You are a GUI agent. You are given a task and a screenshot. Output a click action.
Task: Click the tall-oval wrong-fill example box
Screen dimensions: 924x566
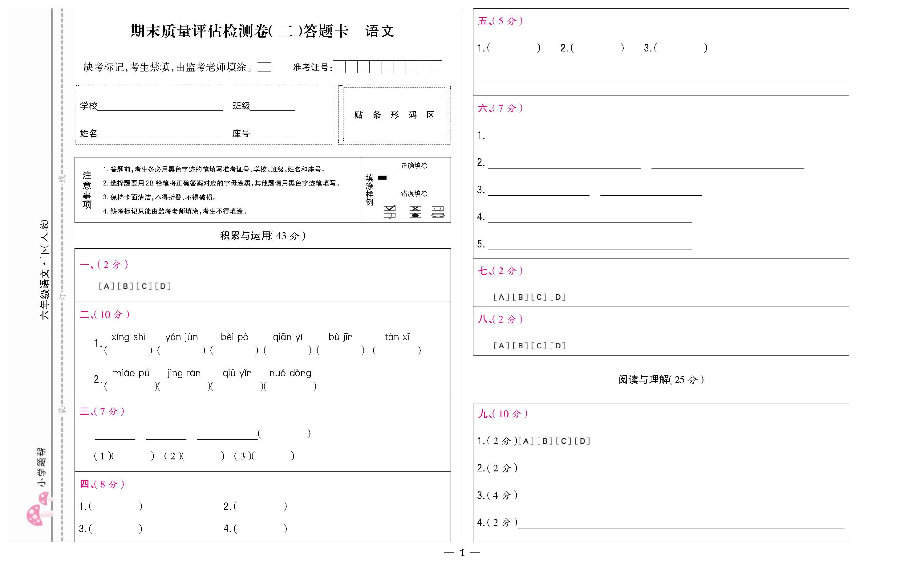[390, 215]
